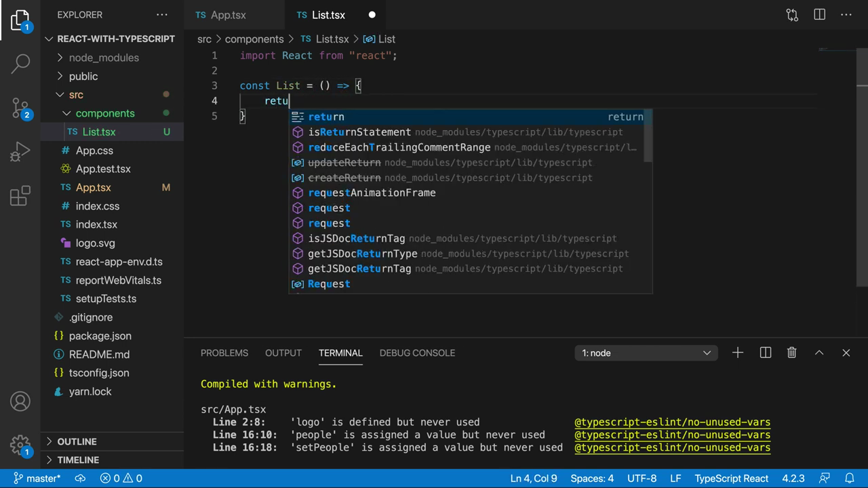Click unsaved dot on List.tsx tab
The image size is (868, 488).
click(x=372, y=15)
